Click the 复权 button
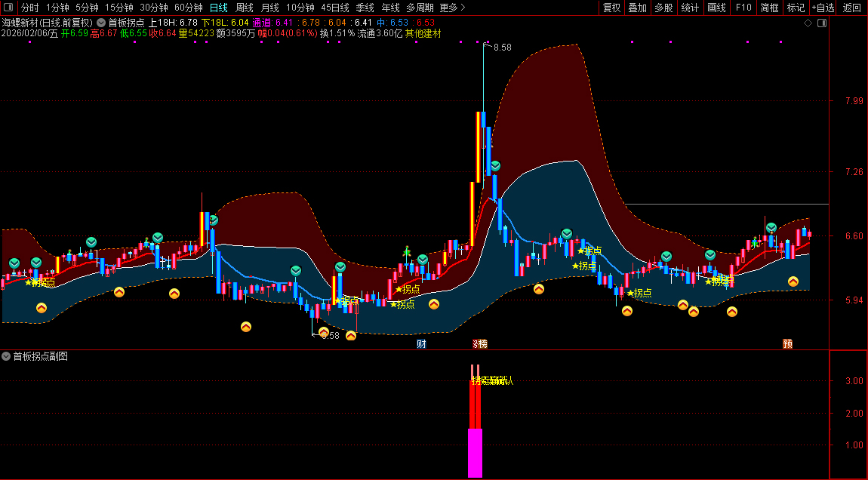This screenshot has width=868, height=480. (x=611, y=8)
